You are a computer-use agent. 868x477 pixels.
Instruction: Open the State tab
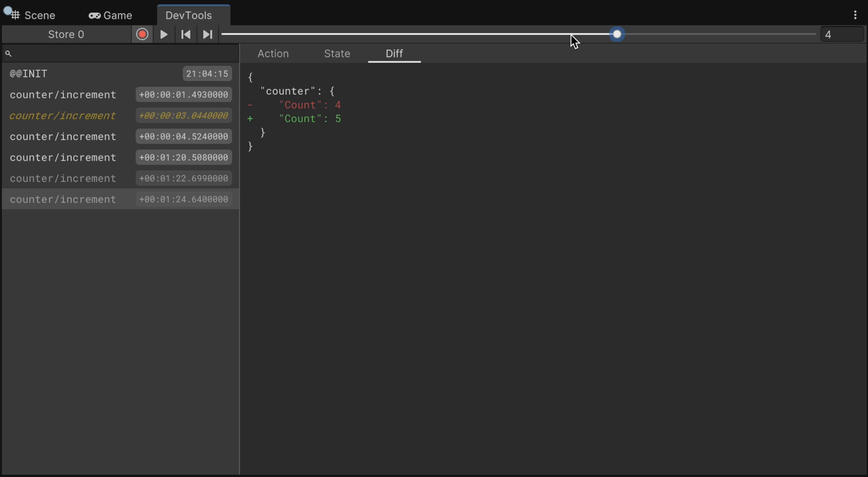click(x=337, y=53)
